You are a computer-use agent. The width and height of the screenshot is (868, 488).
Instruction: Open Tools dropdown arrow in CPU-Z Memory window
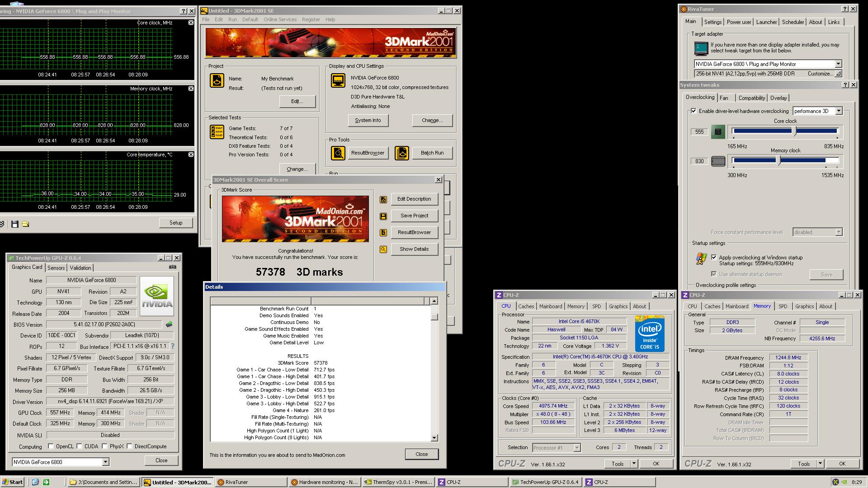tap(820, 464)
